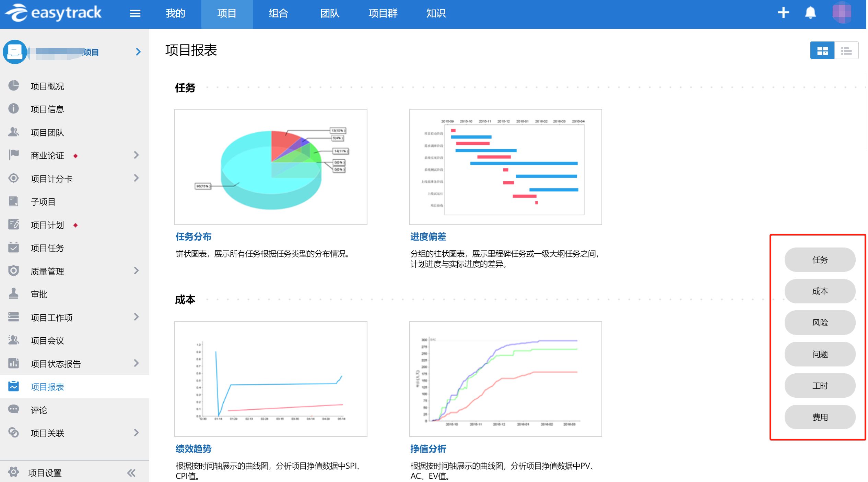Viewport: 868px width, 482px height.
Task: Open the 团队 top navigation tab
Action: click(x=329, y=13)
